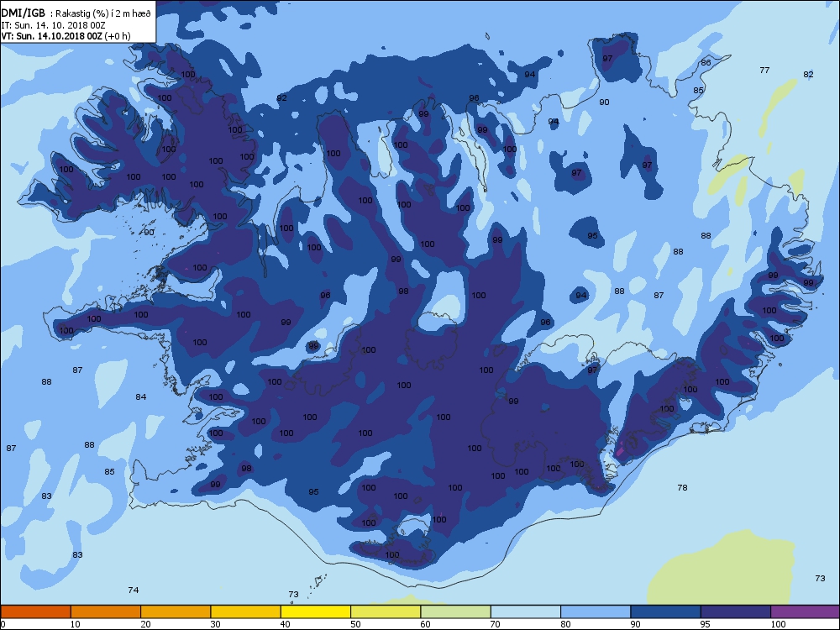
Task: Click the dark orange 0–10 legend swatch
Action: tap(35, 612)
